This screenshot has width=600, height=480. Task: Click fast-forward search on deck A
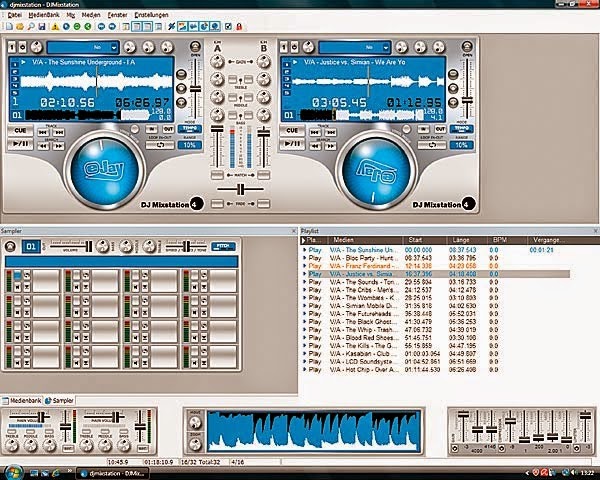[59, 146]
